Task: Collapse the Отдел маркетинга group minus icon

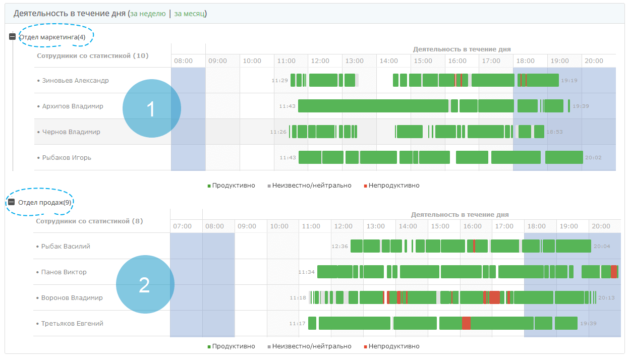Action: [13, 37]
